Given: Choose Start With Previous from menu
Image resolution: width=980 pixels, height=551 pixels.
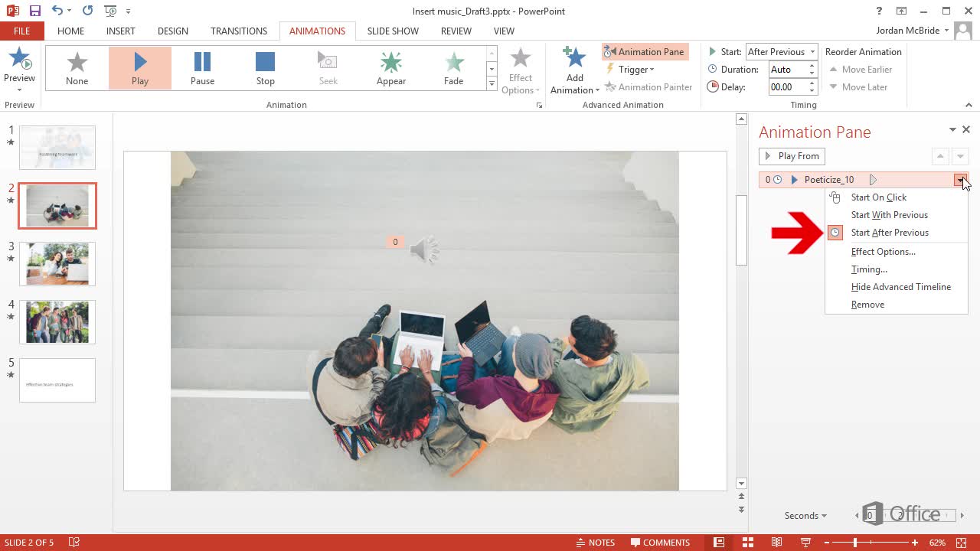Looking at the screenshot, I should click(x=890, y=215).
